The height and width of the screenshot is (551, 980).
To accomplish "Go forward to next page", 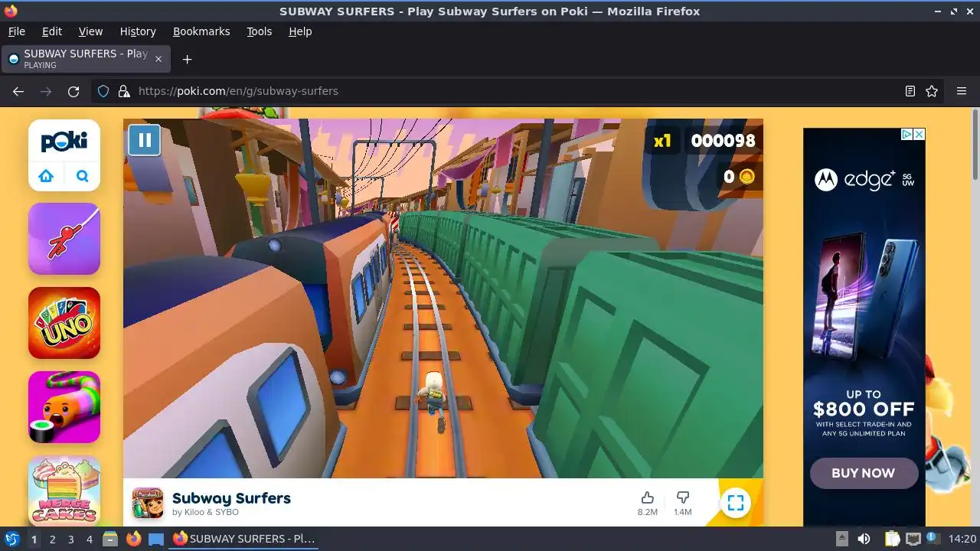I will (46, 91).
